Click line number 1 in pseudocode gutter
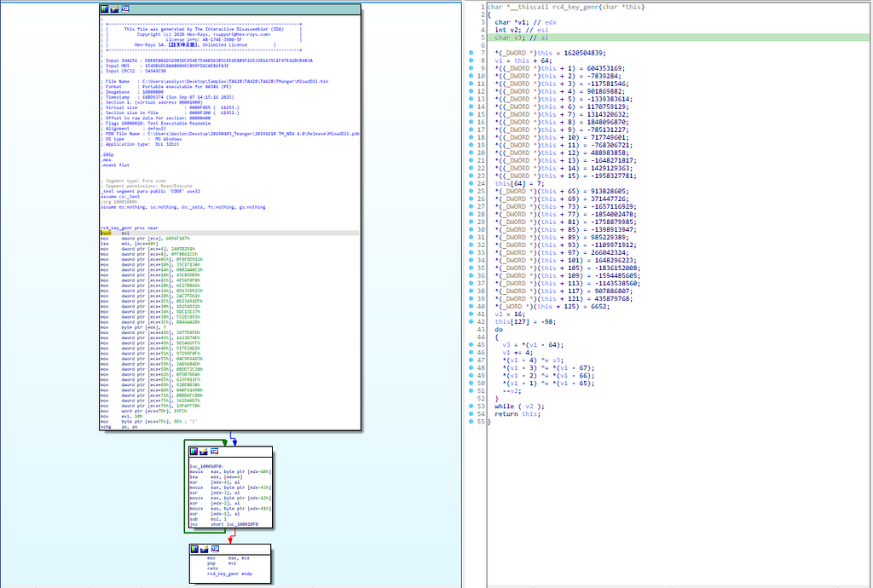Image resolution: width=873 pixels, height=588 pixels. click(483, 7)
